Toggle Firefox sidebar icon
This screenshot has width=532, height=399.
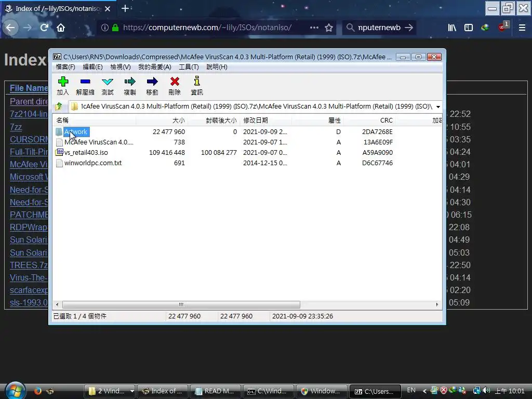(469, 28)
